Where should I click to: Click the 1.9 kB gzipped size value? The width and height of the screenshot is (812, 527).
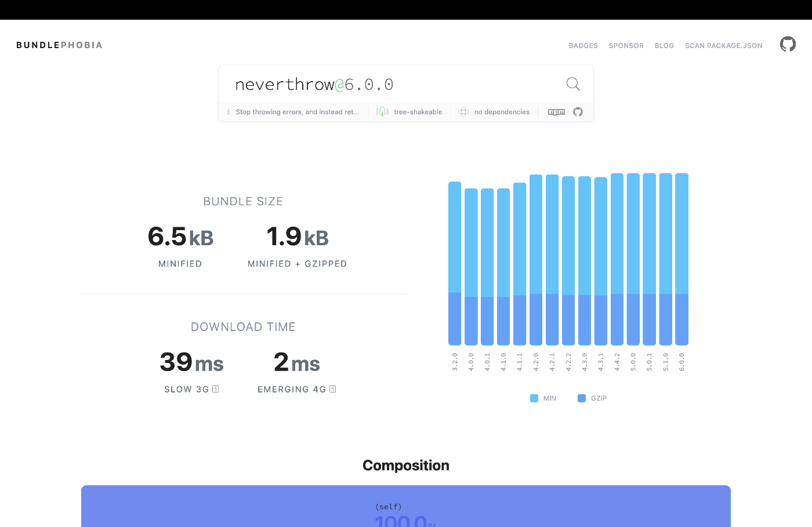click(298, 237)
